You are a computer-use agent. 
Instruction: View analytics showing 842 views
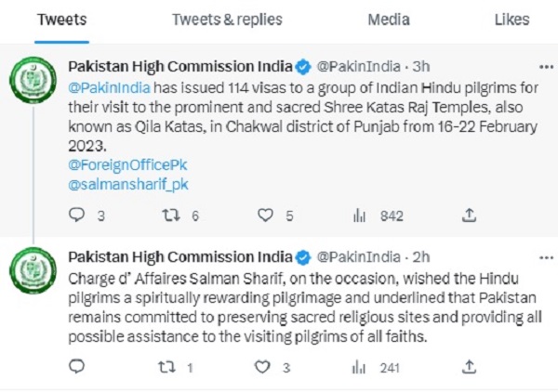(x=359, y=216)
